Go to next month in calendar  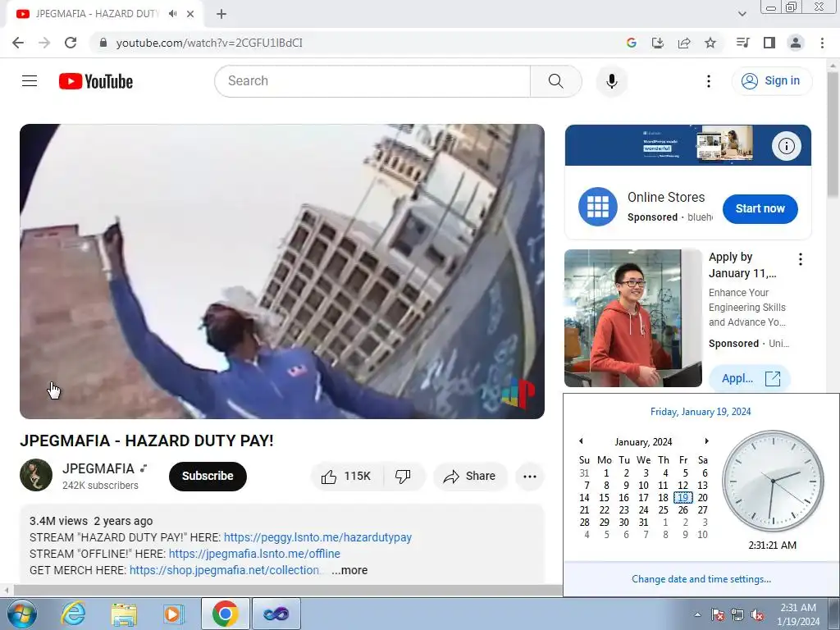(706, 441)
